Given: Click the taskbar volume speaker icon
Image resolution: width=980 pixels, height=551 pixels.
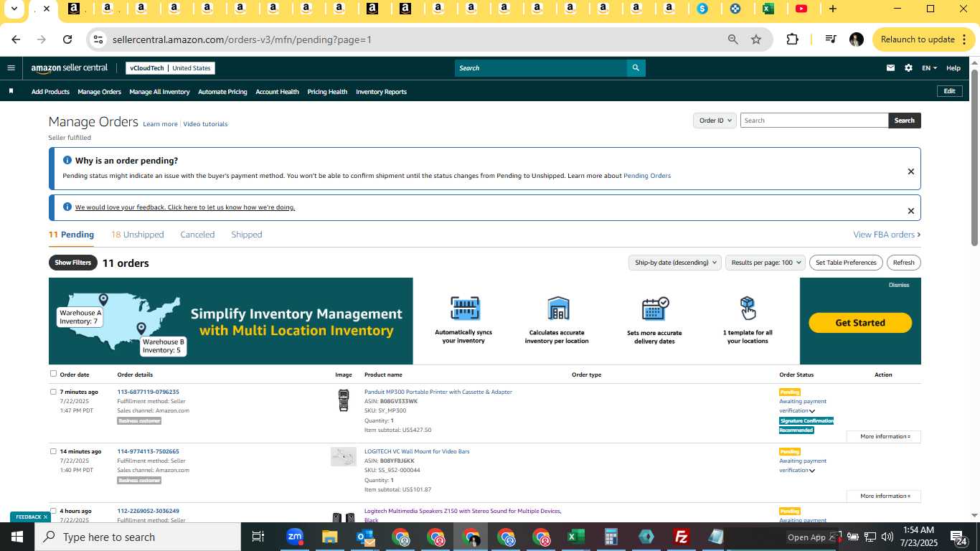Looking at the screenshot, I should (x=887, y=537).
